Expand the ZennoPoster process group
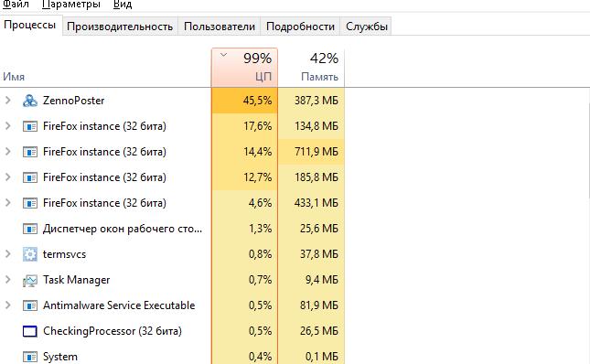590x364 pixels. 7,101
